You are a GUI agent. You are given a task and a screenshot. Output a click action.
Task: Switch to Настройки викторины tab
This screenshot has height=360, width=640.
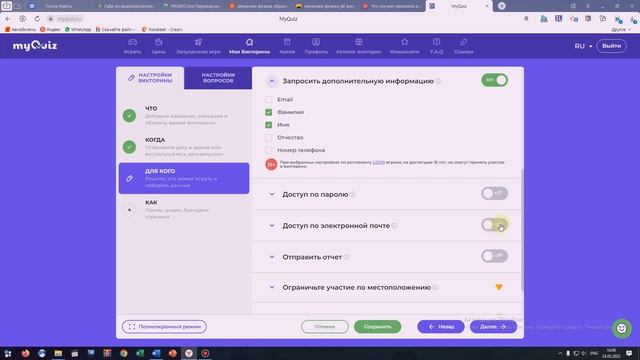pos(150,78)
